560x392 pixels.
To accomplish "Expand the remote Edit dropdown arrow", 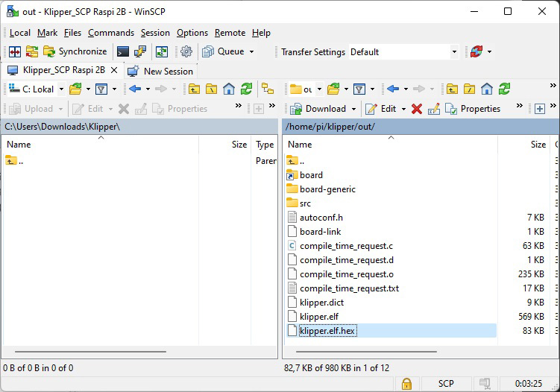I will [x=404, y=110].
